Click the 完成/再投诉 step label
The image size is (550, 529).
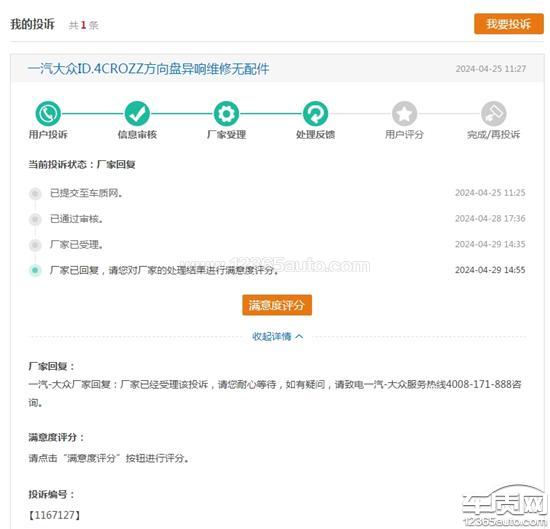[x=494, y=134]
